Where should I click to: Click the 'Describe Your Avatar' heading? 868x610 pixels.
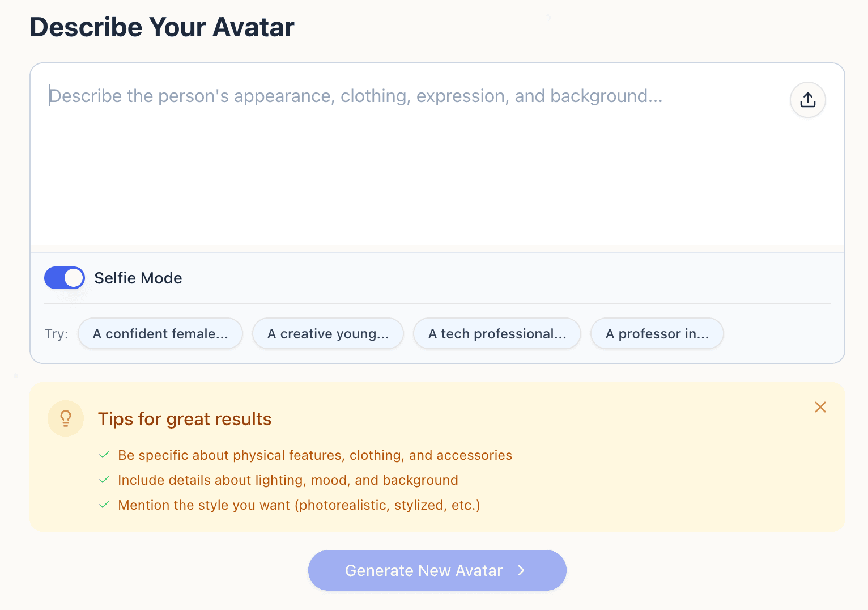(x=163, y=27)
